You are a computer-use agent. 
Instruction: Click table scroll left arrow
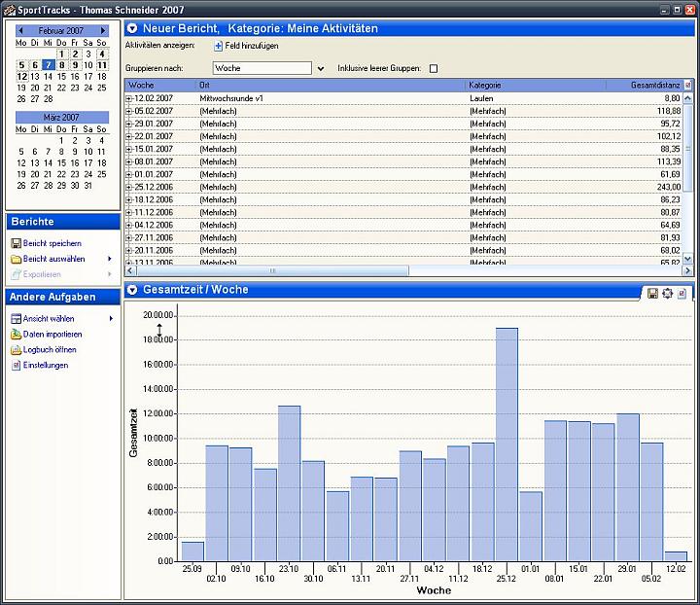(x=130, y=270)
